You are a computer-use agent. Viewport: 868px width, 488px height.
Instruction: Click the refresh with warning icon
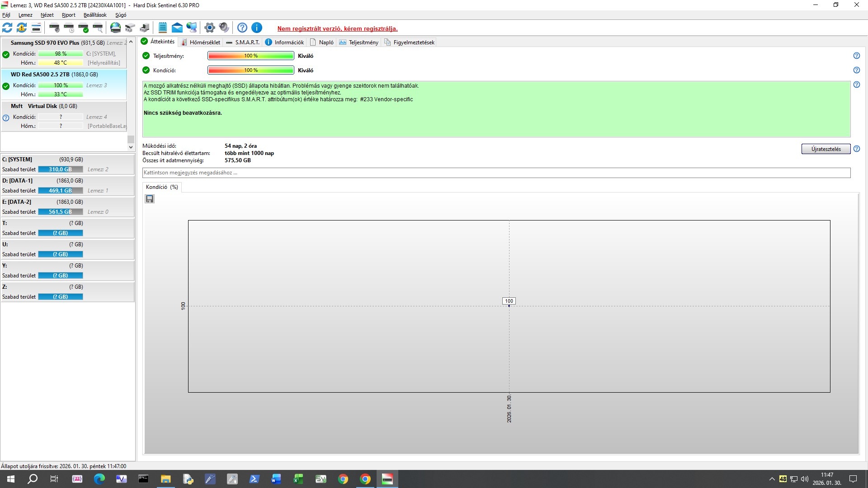(x=22, y=28)
